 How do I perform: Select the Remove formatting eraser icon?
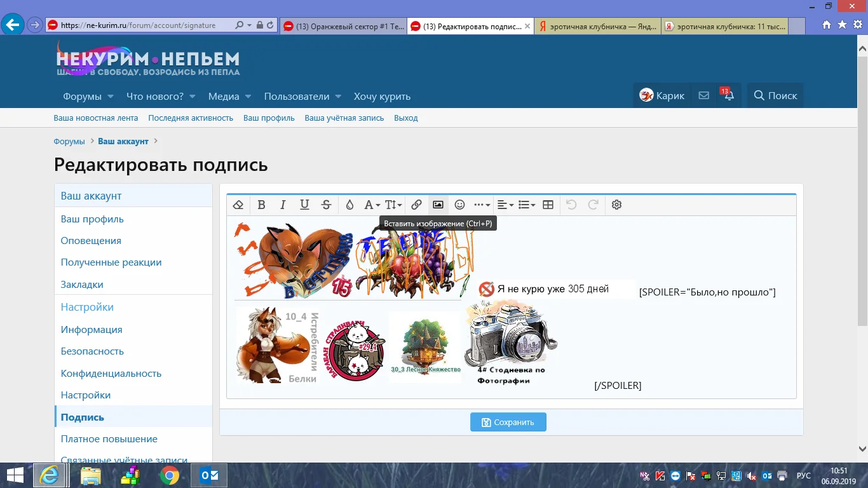click(238, 205)
